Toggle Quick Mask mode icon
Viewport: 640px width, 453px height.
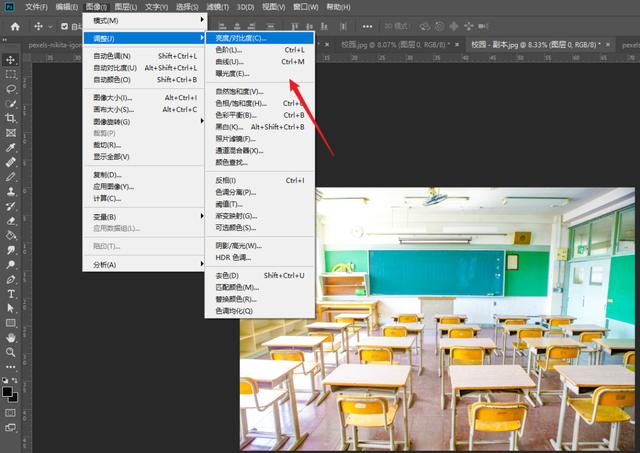pyautogui.click(x=11, y=413)
